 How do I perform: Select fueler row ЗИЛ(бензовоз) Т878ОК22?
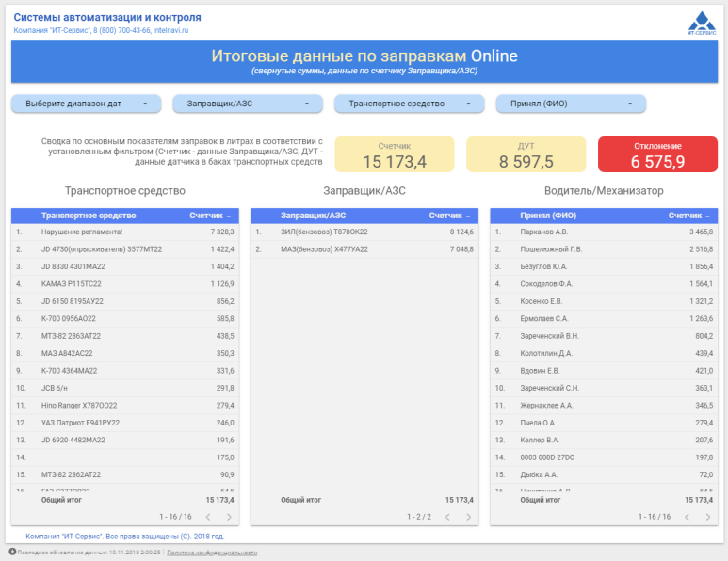point(364,232)
